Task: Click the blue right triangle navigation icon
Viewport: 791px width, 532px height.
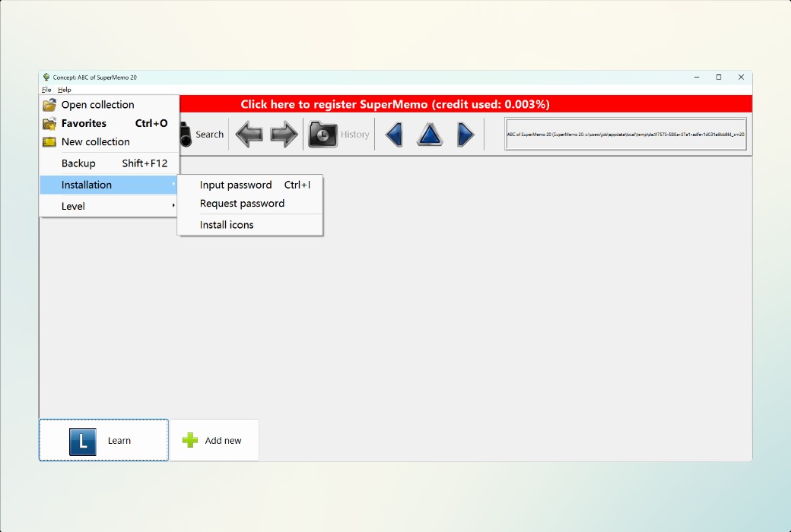Action: coord(465,134)
